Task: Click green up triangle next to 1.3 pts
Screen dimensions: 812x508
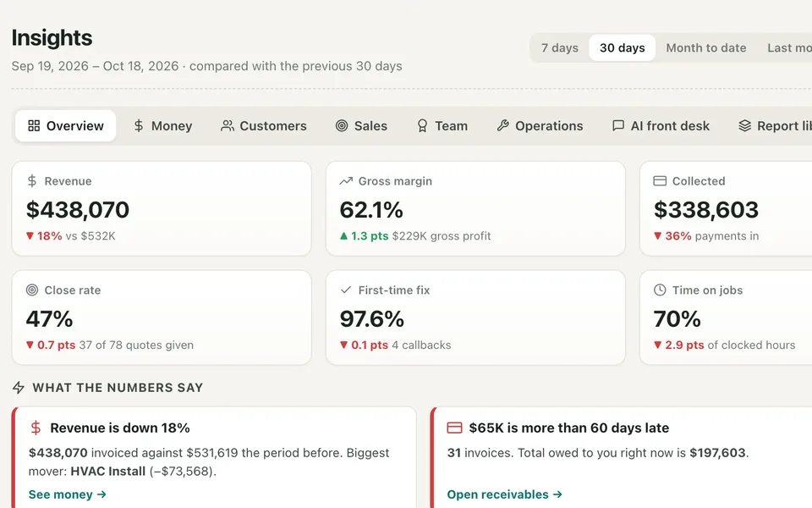Action: [x=343, y=236]
